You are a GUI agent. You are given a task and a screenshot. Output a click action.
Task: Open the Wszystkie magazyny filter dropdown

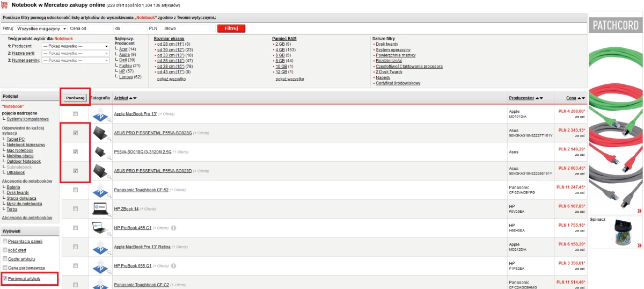click(41, 28)
